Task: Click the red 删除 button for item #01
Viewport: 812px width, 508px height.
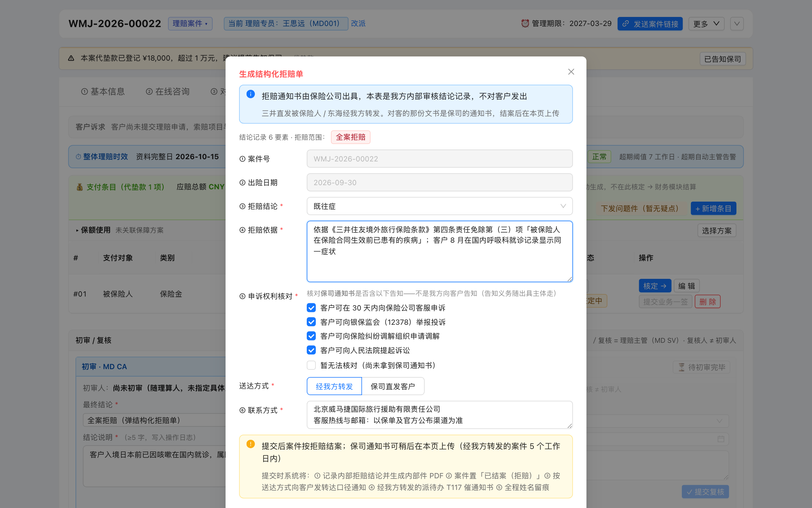Action: tap(707, 302)
